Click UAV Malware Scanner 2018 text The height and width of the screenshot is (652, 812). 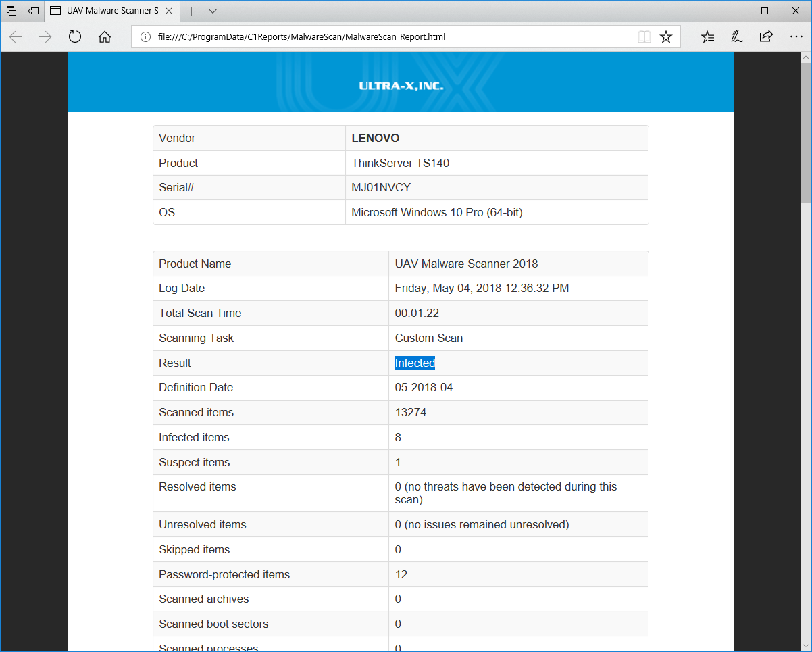point(467,264)
